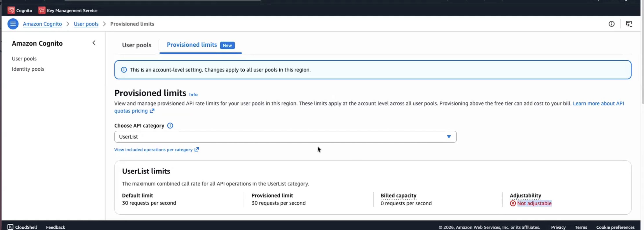
Task: Open the tutorials panel icon beside info
Action: (629, 24)
